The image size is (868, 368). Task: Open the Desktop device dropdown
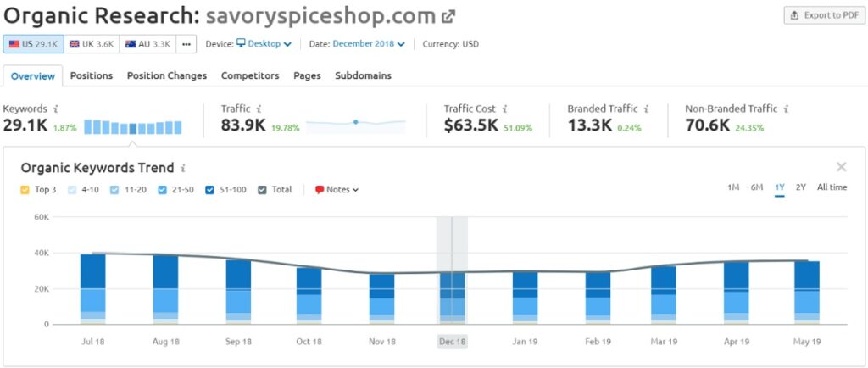click(264, 44)
